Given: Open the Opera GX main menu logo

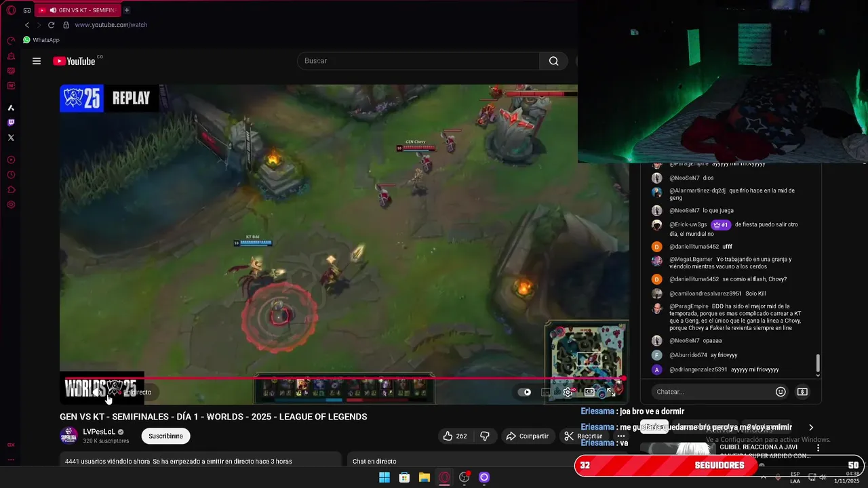Looking at the screenshot, I should (11, 10).
